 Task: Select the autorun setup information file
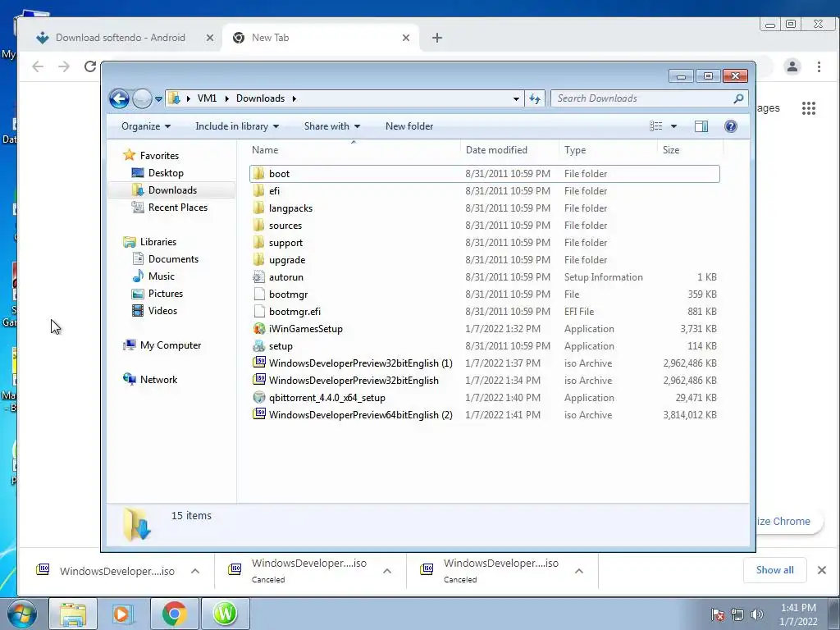click(x=484, y=277)
